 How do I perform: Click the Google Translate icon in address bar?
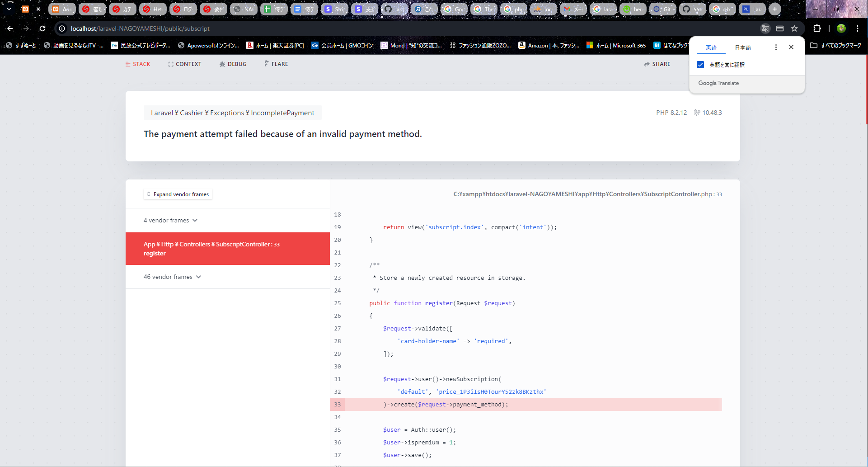coord(765,28)
